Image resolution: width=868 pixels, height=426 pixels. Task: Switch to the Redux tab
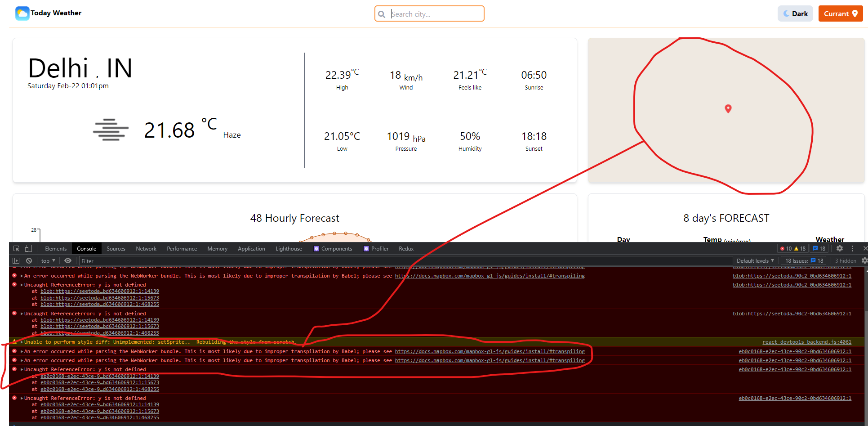[x=406, y=249]
